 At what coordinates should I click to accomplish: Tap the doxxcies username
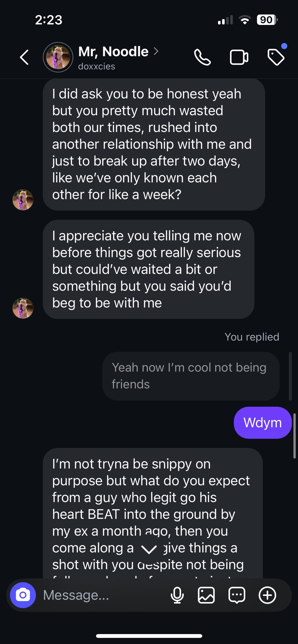97,66
